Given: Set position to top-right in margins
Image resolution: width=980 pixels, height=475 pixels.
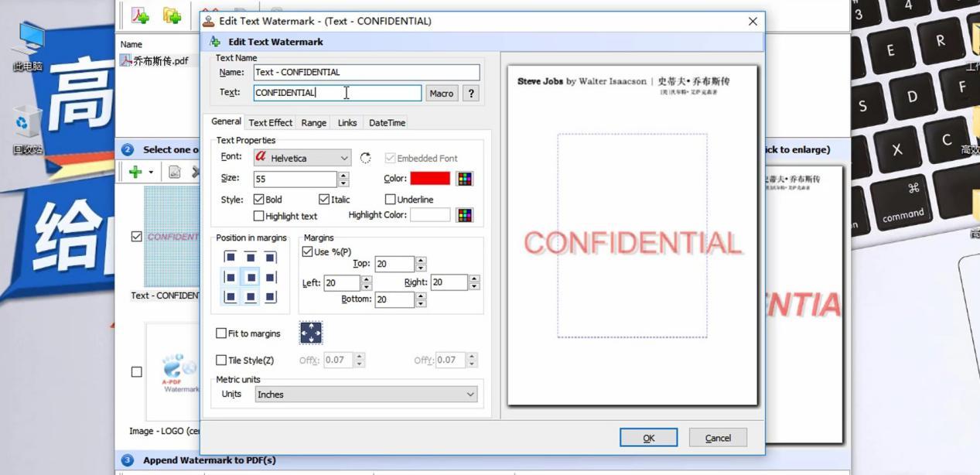Looking at the screenshot, I should [270, 257].
